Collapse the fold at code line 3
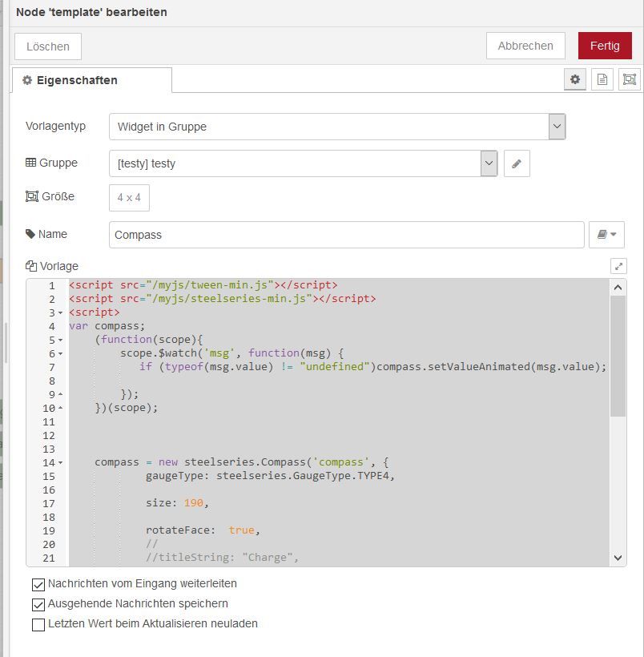This screenshot has height=657, width=644. 60,313
